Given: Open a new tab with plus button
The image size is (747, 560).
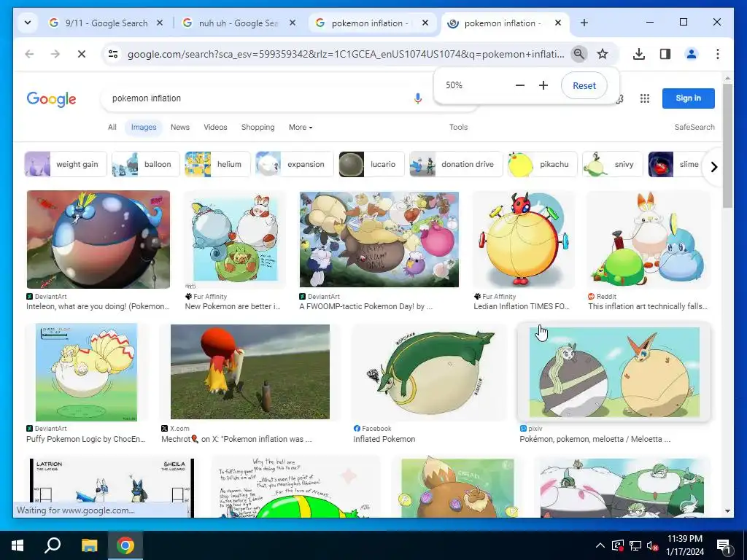Looking at the screenshot, I should tap(584, 23).
